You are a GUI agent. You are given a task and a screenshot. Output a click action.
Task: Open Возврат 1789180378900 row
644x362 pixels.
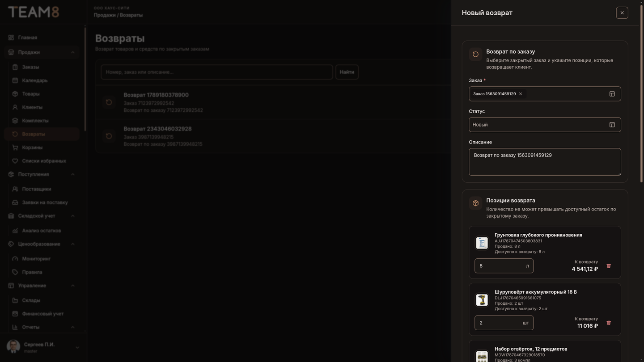[x=273, y=102]
